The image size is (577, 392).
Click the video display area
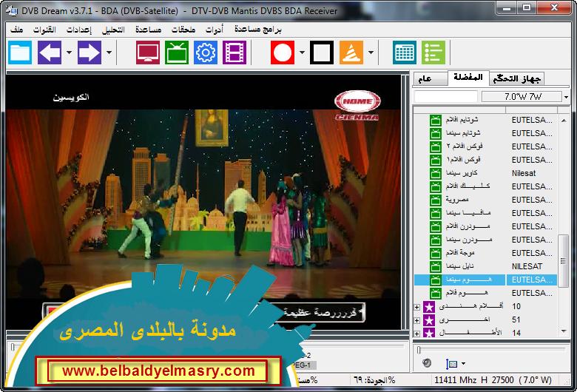click(203, 202)
